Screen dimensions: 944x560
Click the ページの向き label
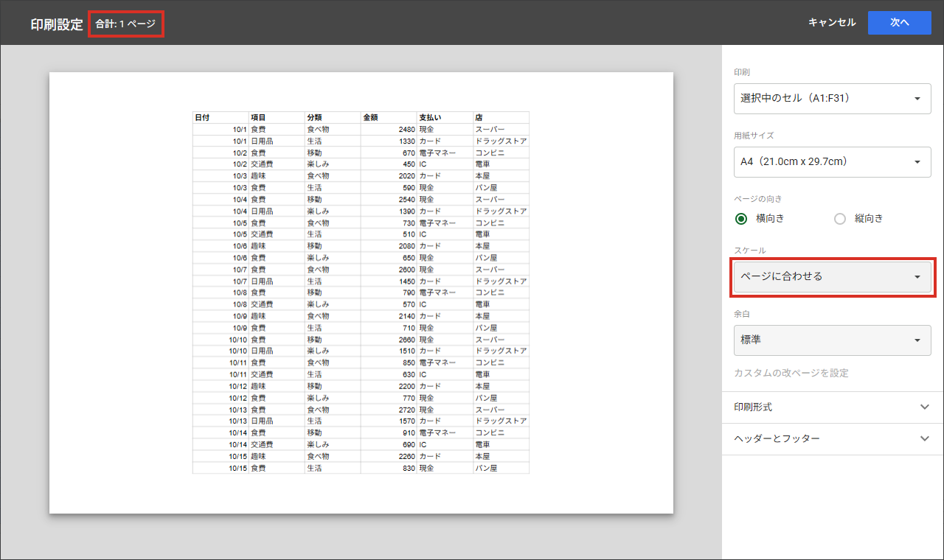[x=758, y=199]
